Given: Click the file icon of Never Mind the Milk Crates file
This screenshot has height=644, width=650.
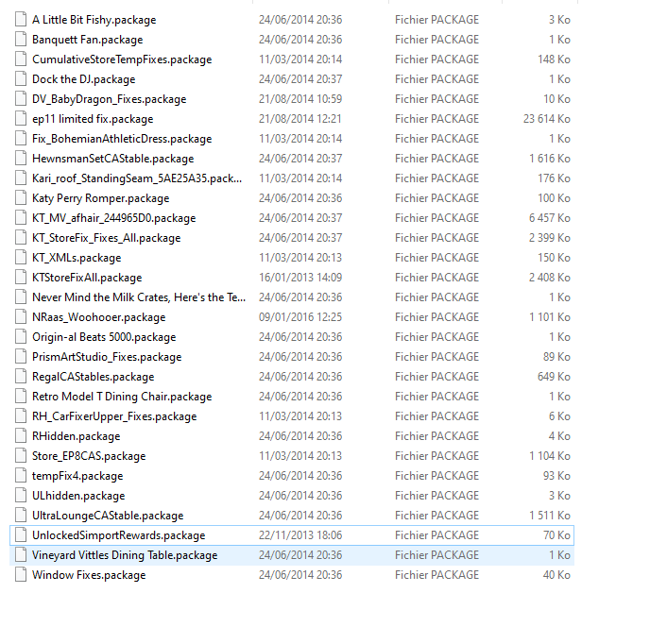Looking at the screenshot, I should click(x=21, y=297).
